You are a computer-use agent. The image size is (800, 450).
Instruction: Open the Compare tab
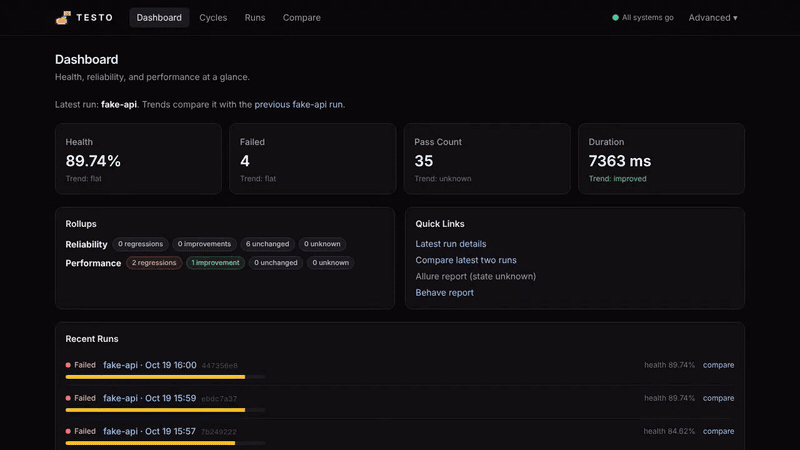click(x=302, y=17)
